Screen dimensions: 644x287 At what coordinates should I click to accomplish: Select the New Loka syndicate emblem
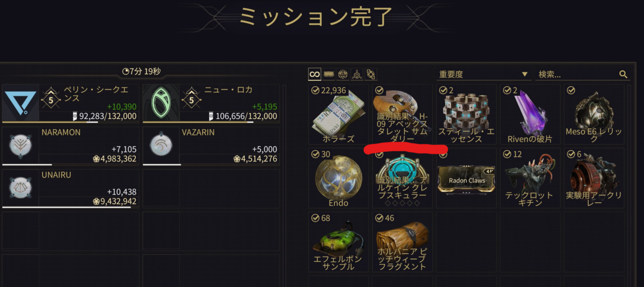click(160, 103)
